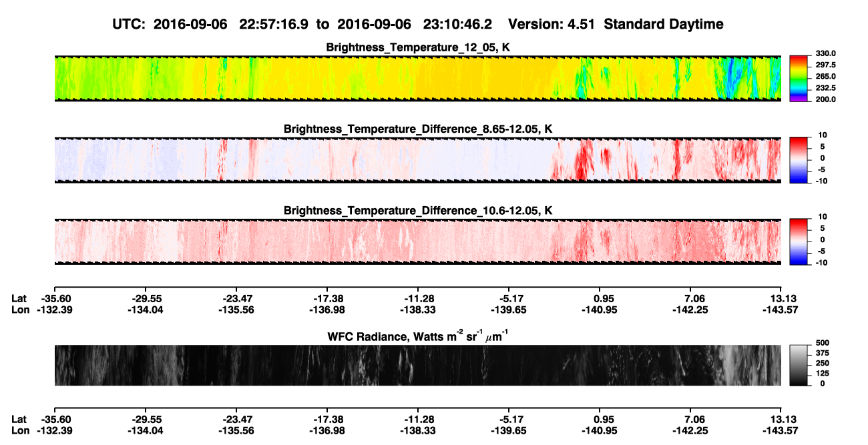
Task: Click the '125' WFC colorbar label
Action: tap(822, 373)
